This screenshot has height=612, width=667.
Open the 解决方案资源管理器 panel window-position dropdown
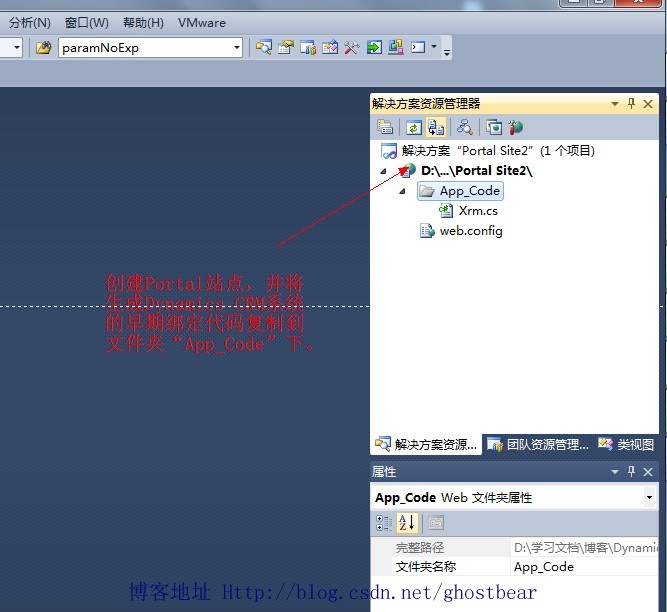coord(615,104)
